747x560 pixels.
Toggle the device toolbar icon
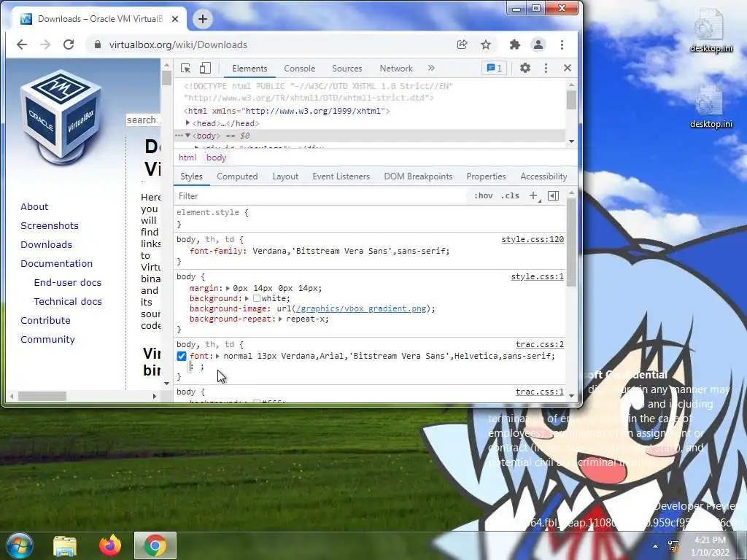click(205, 68)
